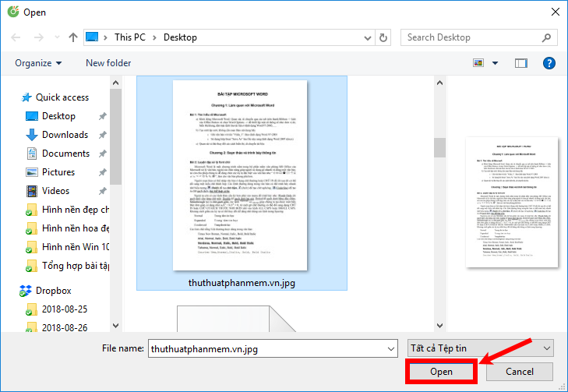This screenshot has height=392, width=568.
Task: Open the Hình nền Win 10 folder
Action: (x=67, y=247)
